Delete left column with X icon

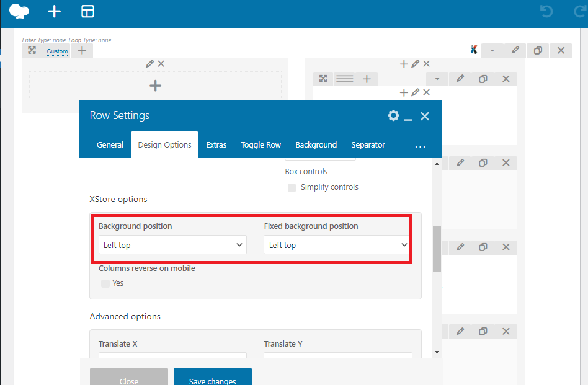[161, 64]
